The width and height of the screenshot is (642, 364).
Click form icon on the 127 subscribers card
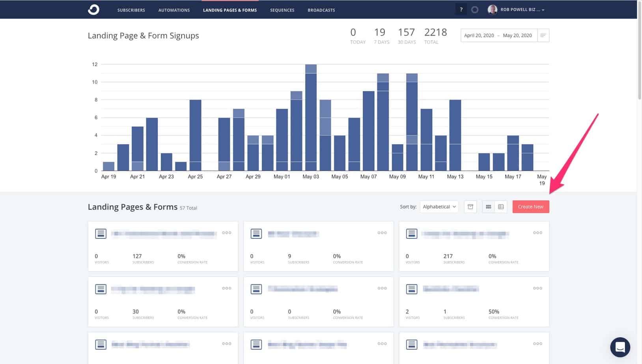coord(101,234)
